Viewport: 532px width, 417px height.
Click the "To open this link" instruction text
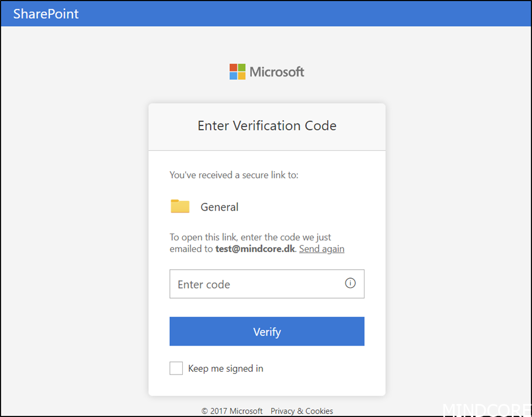250,237
